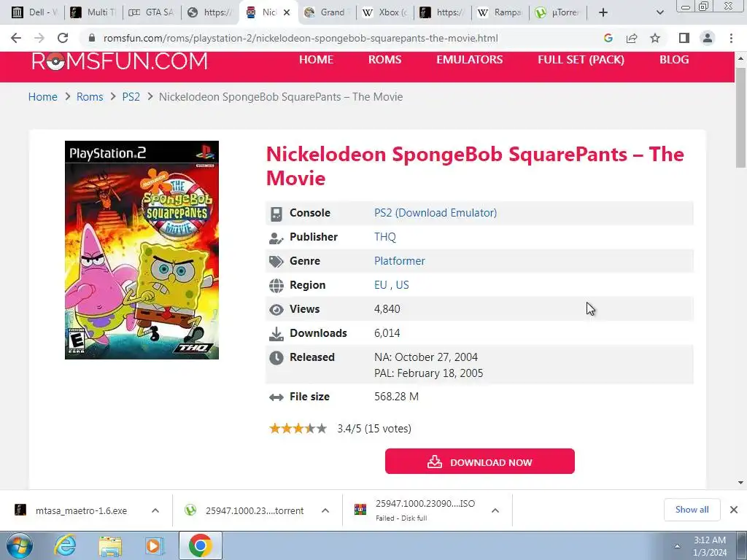Click the forward navigation arrow
Image resolution: width=747 pixels, height=560 pixels.
coord(39,38)
